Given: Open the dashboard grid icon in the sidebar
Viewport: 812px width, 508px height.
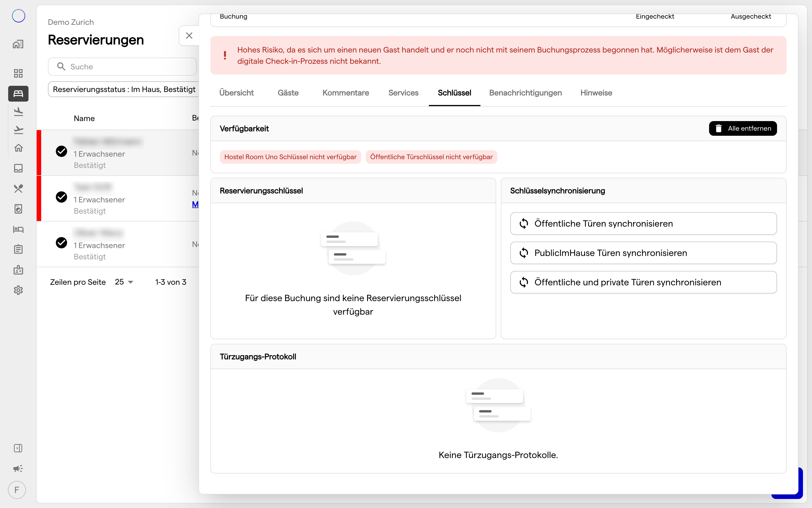Looking at the screenshot, I should coord(18,73).
